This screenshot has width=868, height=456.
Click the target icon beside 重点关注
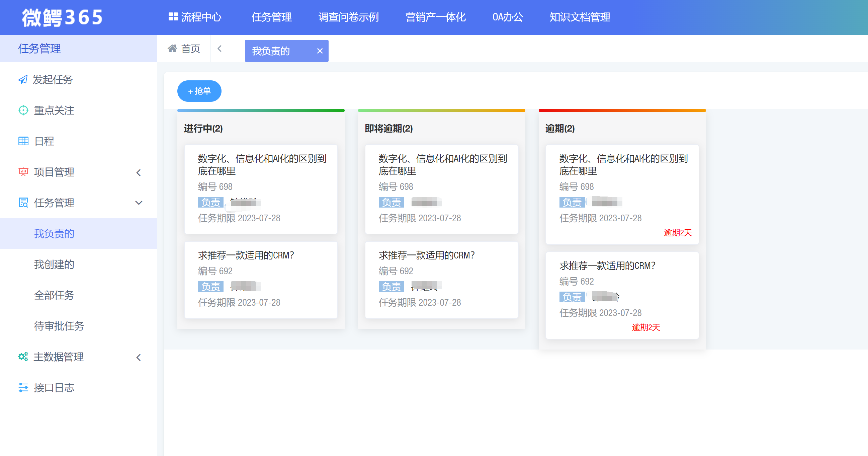click(x=23, y=110)
